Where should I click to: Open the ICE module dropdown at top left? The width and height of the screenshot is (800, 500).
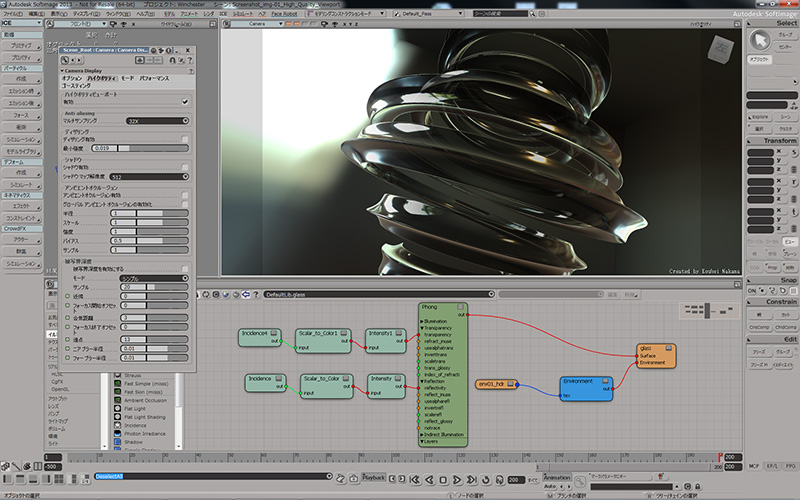click(x=21, y=22)
